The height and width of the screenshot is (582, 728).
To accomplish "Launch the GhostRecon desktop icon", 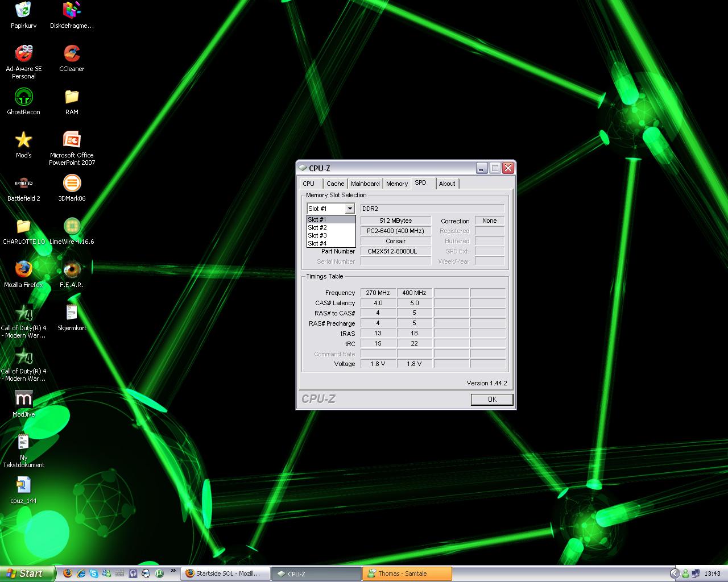I will pos(23,102).
